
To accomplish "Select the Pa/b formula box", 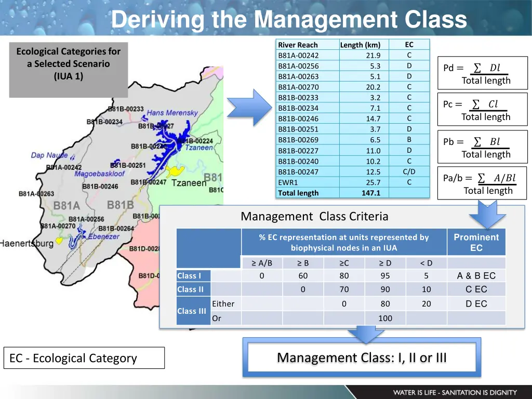I will 483,184.
